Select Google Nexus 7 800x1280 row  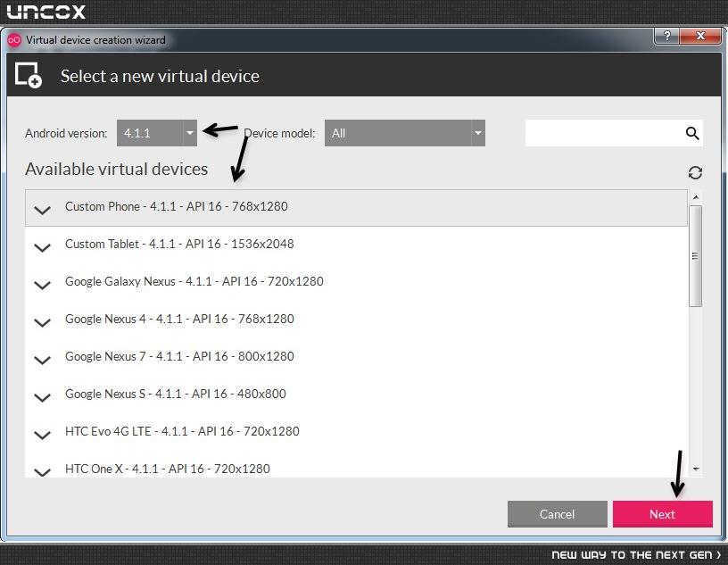(356, 358)
